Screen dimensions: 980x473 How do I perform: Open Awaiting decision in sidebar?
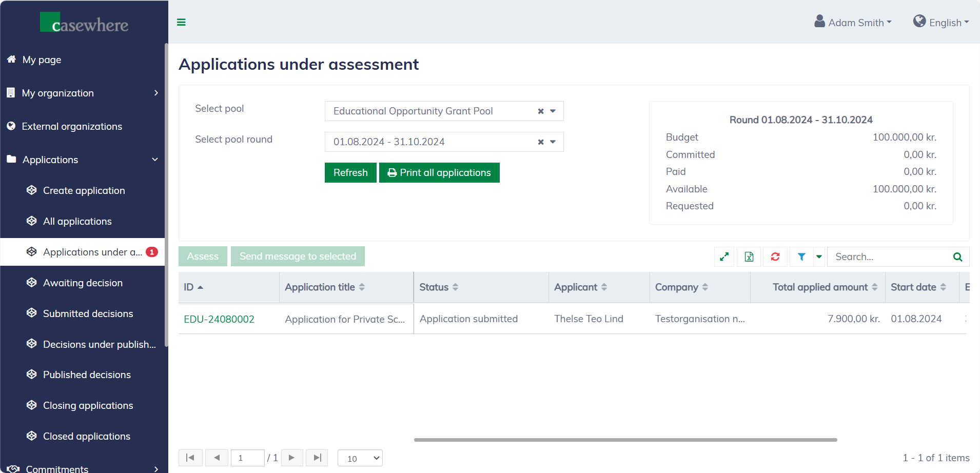click(x=83, y=283)
